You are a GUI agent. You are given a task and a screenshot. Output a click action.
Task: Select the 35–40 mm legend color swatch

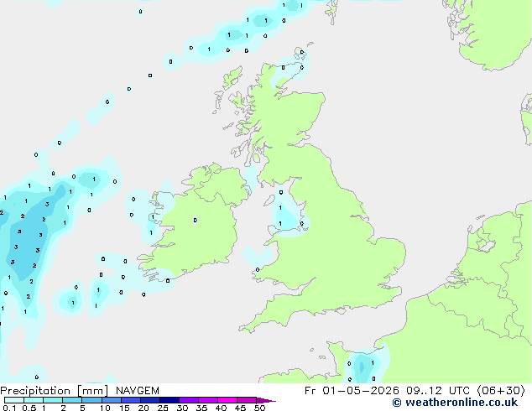207,400
